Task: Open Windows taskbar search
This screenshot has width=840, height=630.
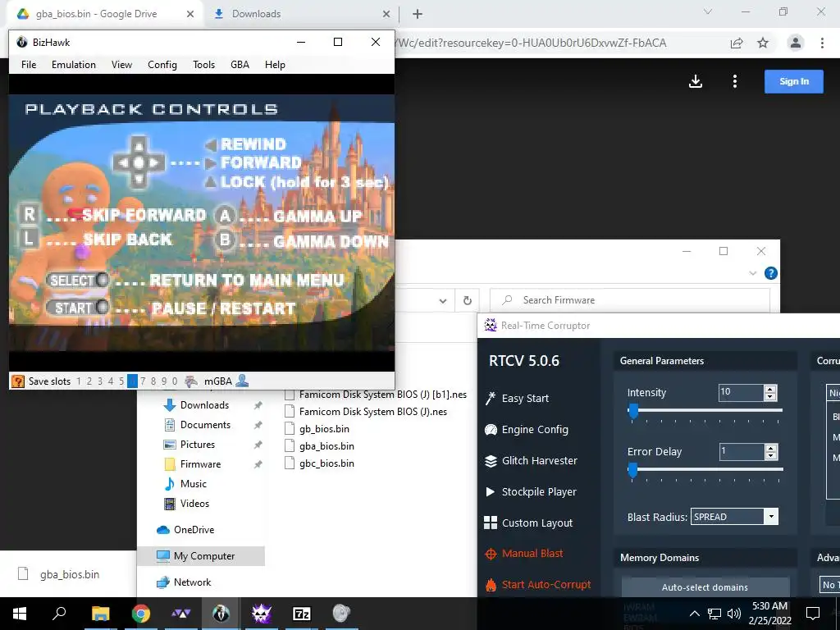Action: coord(59,614)
